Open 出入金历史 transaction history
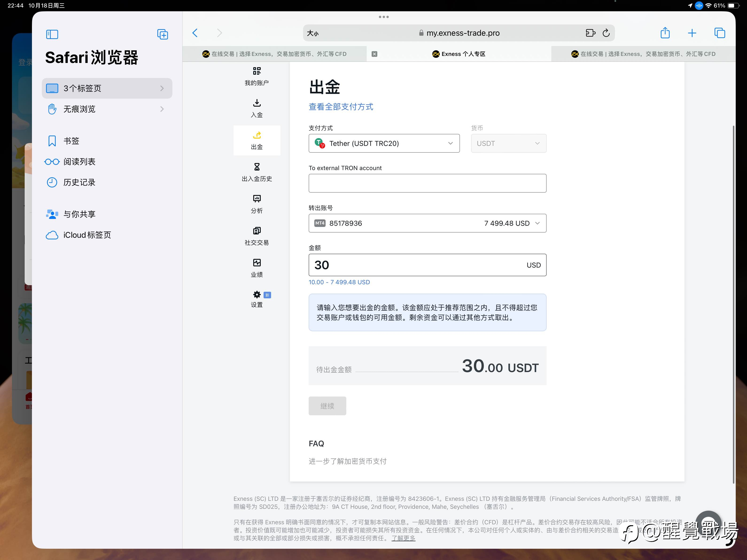The width and height of the screenshot is (747, 560). pyautogui.click(x=257, y=172)
